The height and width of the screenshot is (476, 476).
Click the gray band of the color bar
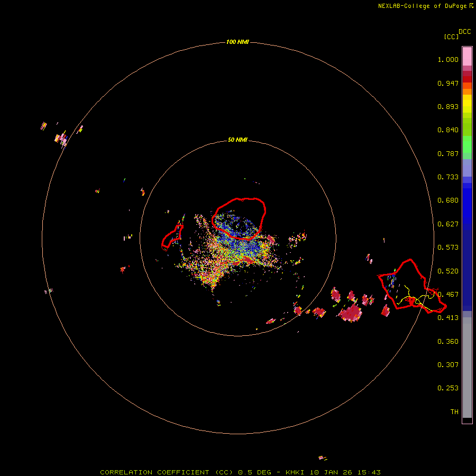(x=467, y=368)
